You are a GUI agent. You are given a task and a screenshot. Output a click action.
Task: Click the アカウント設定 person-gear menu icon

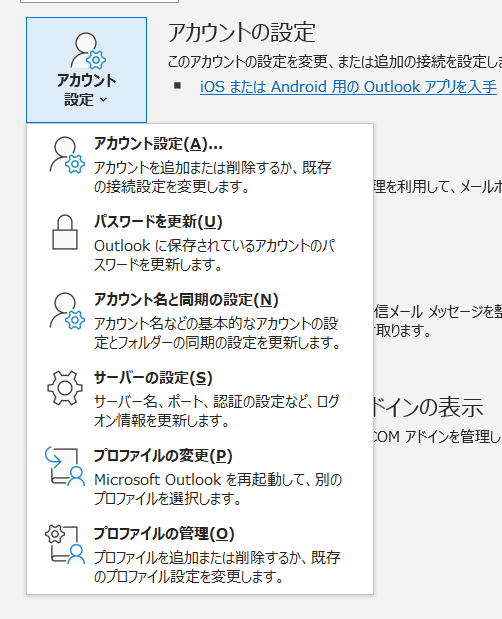[x=67, y=156]
